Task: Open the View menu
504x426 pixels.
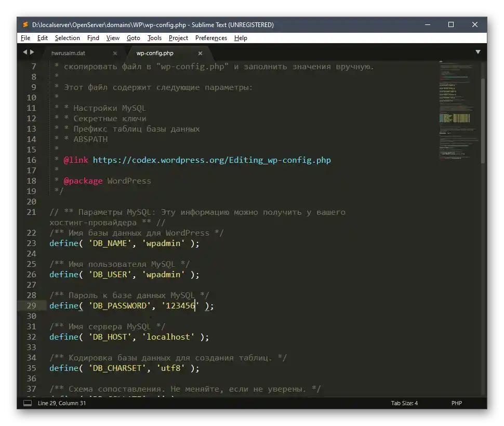Action: point(113,38)
